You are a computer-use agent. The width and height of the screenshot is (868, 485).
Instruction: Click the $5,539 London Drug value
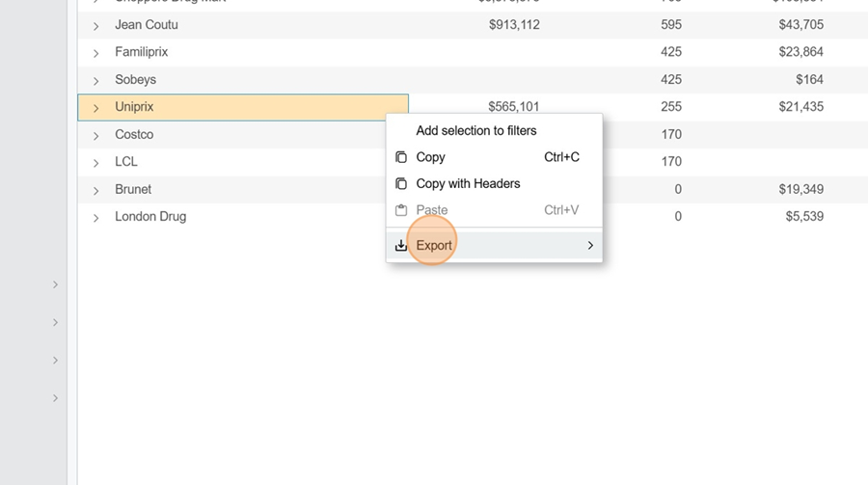[x=804, y=217]
